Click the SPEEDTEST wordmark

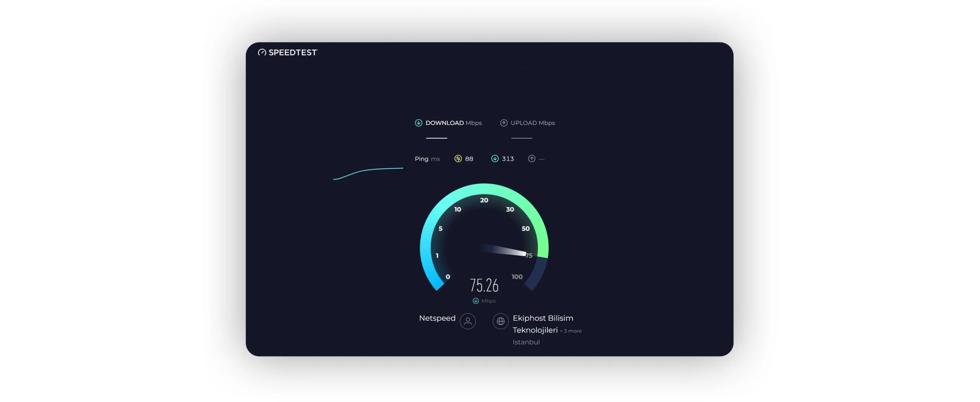tap(293, 52)
